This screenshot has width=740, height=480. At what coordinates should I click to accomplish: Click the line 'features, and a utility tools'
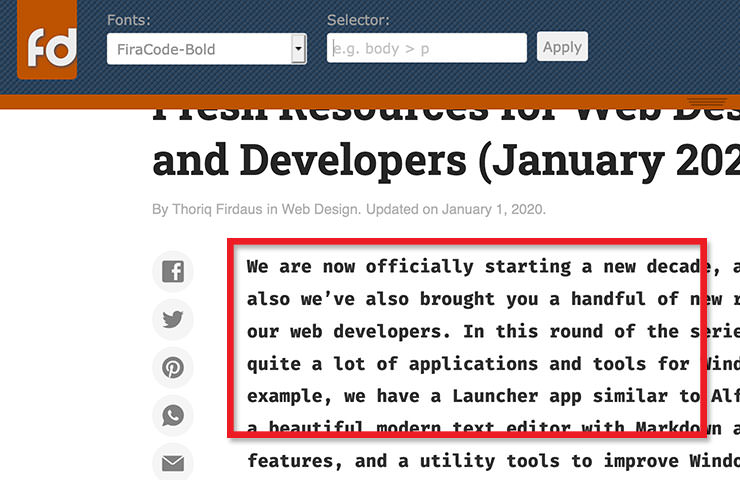click(493, 461)
